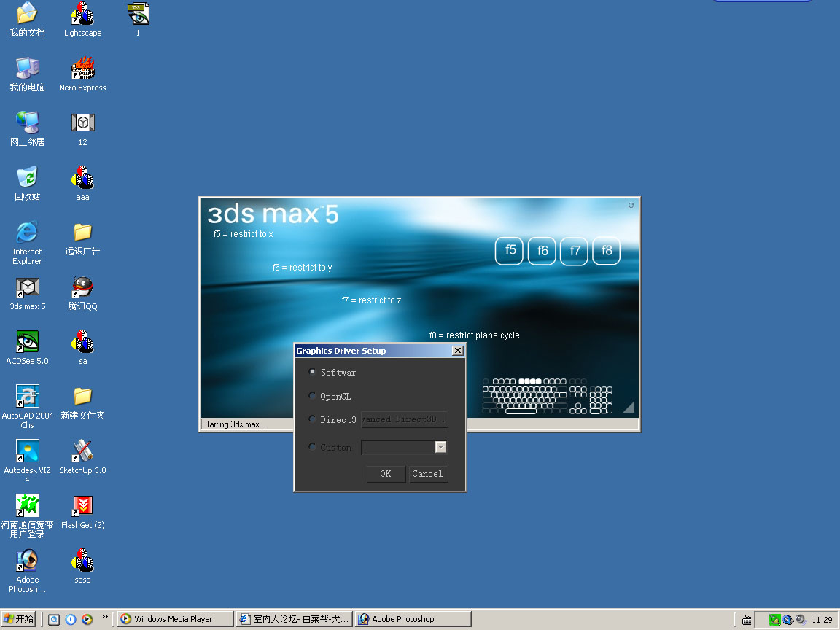840x630 pixels.
Task: Select the Software radio button
Action: click(313, 372)
